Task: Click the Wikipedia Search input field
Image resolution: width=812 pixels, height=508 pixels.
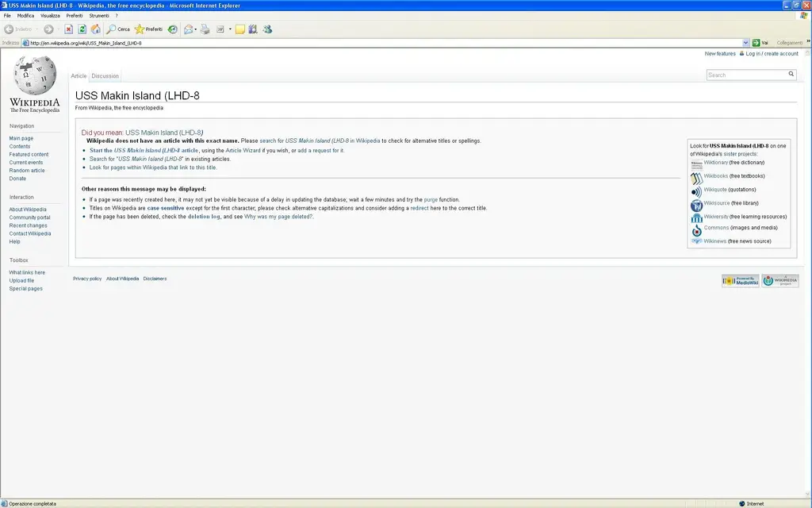Action: [746, 75]
